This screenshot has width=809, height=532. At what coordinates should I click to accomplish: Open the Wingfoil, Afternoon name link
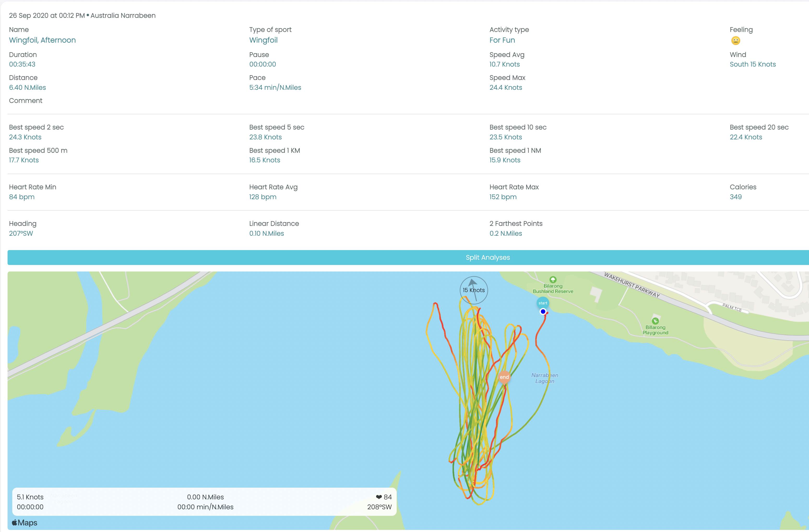pos(42,40)
